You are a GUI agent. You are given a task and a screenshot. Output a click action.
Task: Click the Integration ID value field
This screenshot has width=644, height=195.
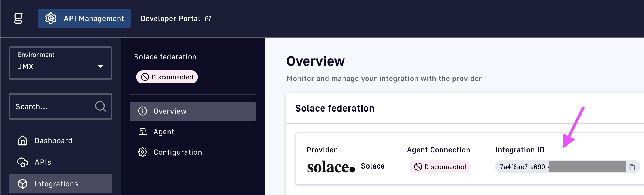click(559, 167)
